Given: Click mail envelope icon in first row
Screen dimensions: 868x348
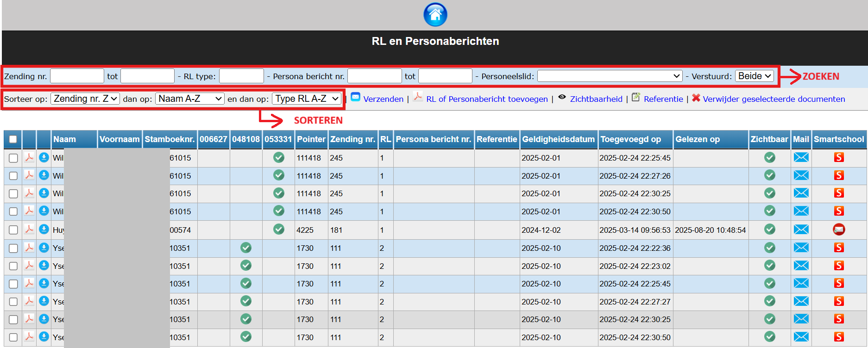Looking at the screenshot, I should pos(801,158).
